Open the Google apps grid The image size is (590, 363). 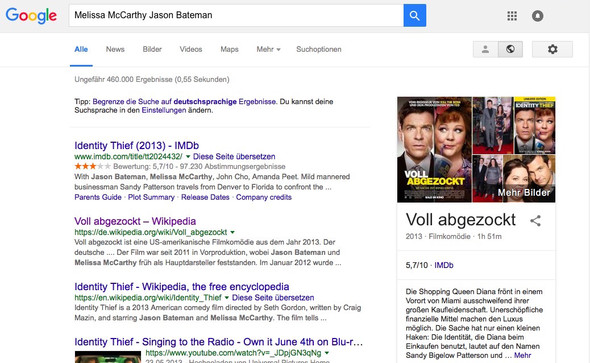512,16
